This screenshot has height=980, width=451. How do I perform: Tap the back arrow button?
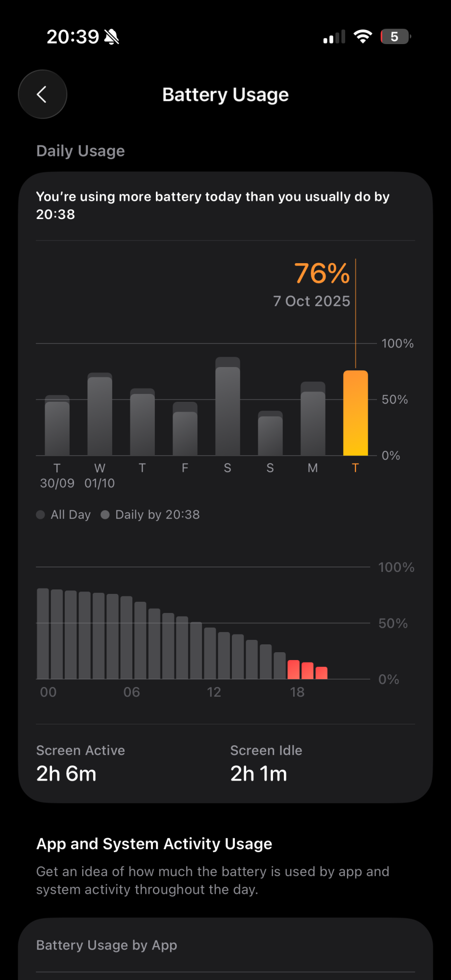[x=42, y=95]
